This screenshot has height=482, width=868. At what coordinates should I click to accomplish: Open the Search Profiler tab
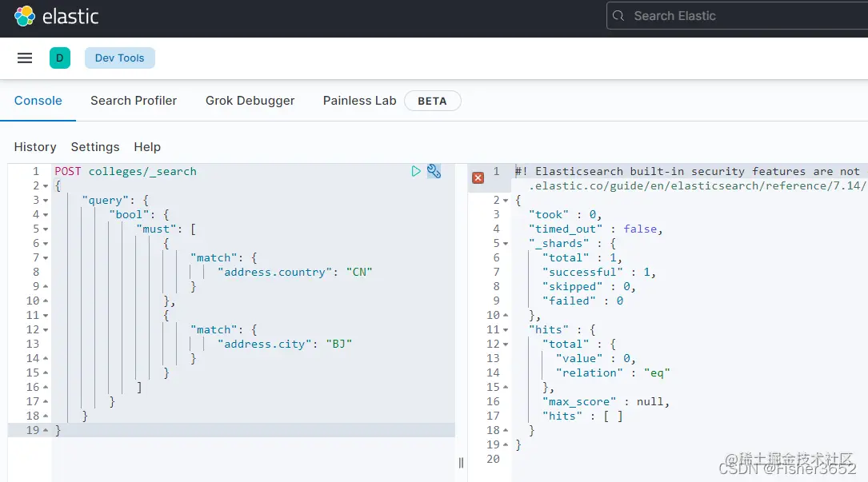(134, 101)
